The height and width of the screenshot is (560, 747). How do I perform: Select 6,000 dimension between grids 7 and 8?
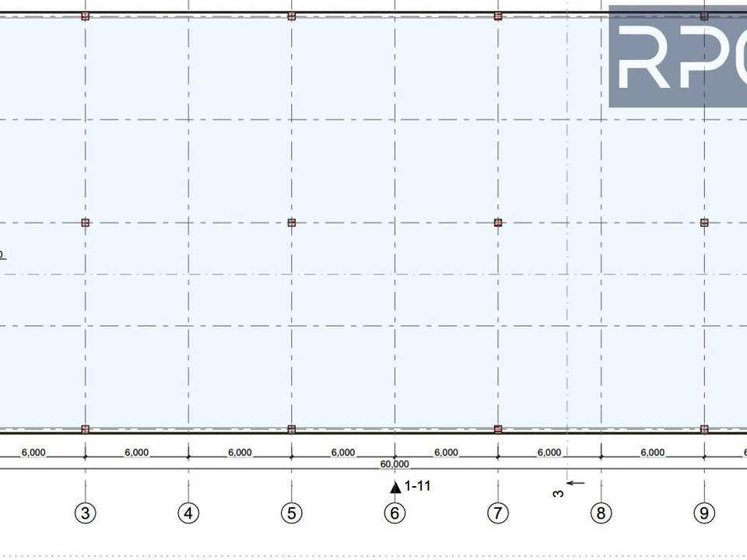(549, 452)
